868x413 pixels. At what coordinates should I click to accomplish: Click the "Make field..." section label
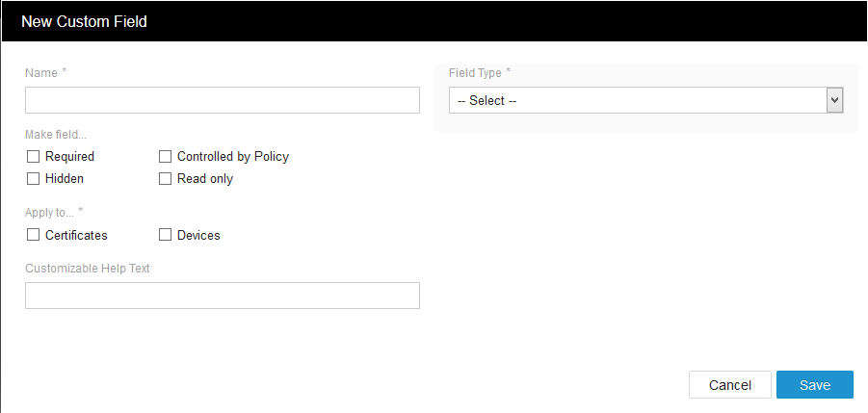56,135
